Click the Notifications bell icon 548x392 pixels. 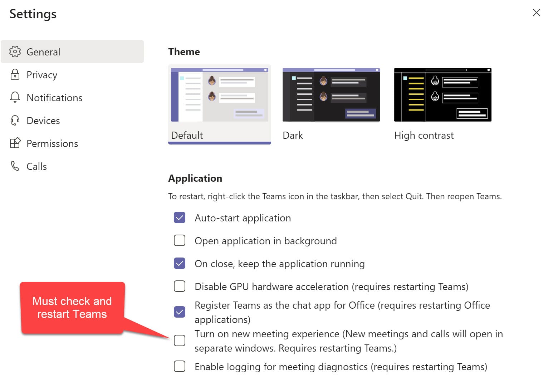[x=15, y=97]
